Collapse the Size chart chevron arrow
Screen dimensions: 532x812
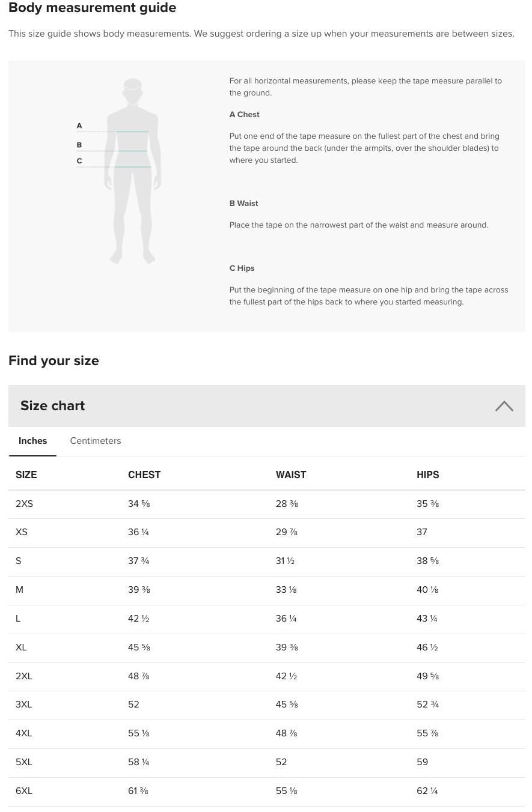(504, 407)
